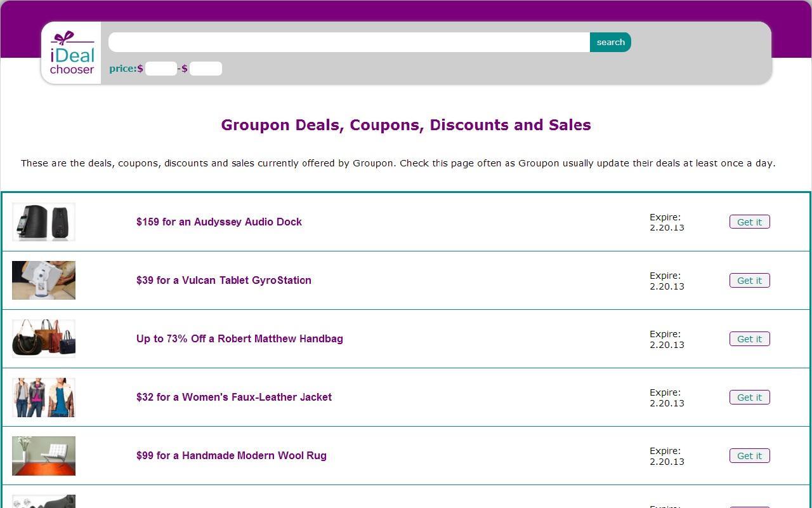Click the teal search button

click(610, 42)
